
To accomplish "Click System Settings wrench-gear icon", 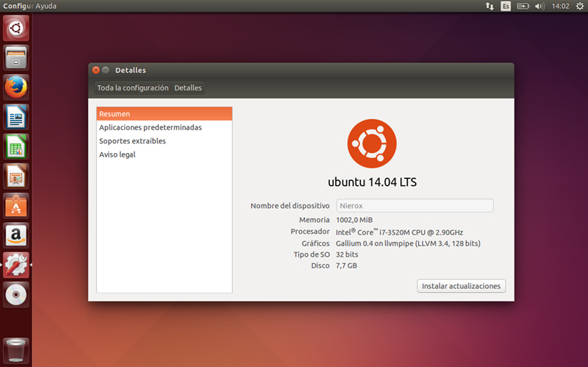I will 15,265.
